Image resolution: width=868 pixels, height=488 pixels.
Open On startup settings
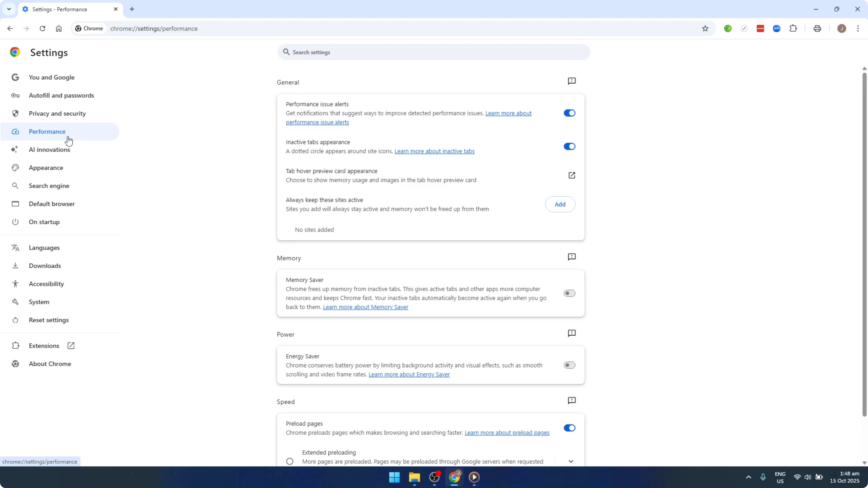(60, 222)
